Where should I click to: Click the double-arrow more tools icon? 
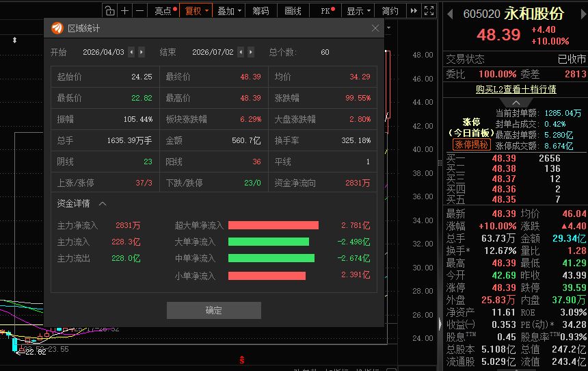414,11
